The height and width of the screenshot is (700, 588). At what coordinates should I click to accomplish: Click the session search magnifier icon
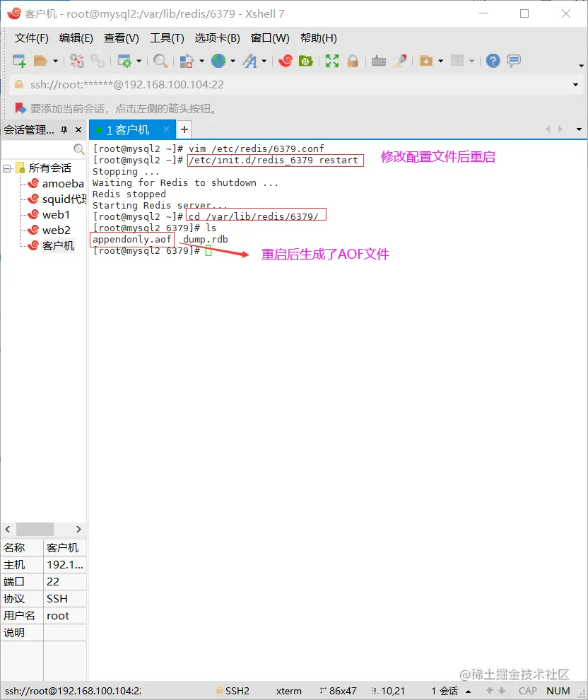click(78, 148)
